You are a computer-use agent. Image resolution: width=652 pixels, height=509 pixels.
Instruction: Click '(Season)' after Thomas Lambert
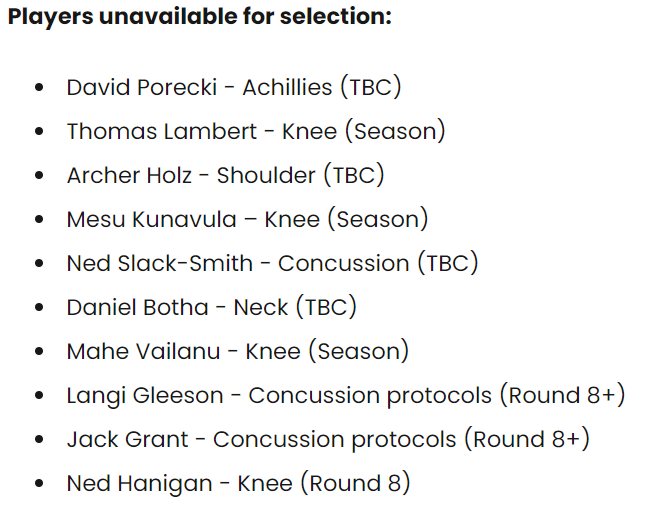[395, 131]
